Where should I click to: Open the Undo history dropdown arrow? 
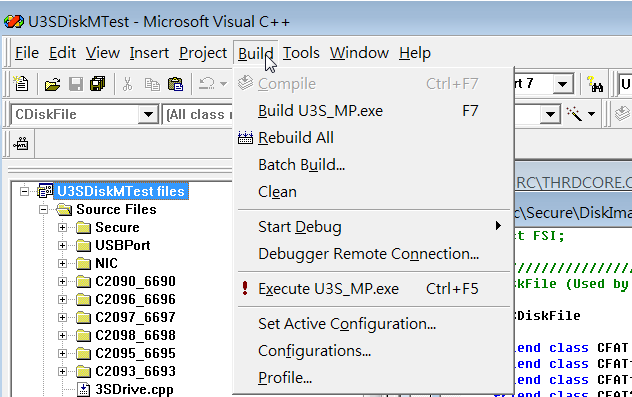click(x=223, y=84)
